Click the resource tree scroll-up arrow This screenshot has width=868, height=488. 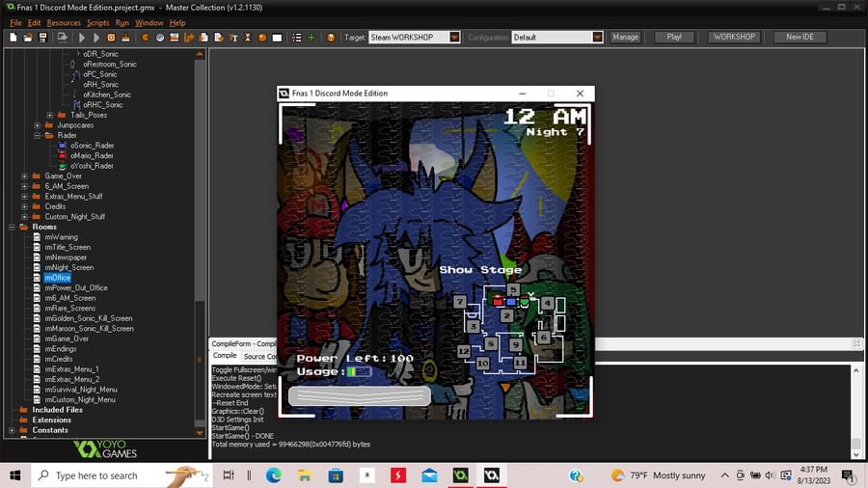coord(200,54)
